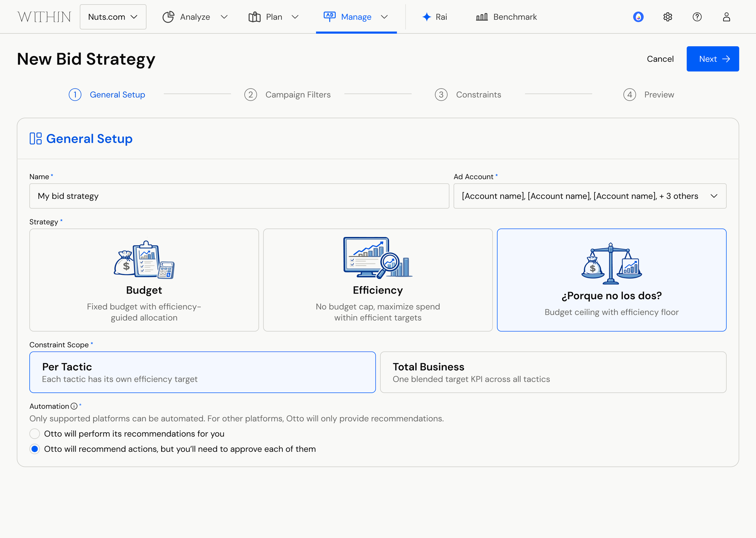
Task: Open the Manage menu
Action: coord(356,17)
